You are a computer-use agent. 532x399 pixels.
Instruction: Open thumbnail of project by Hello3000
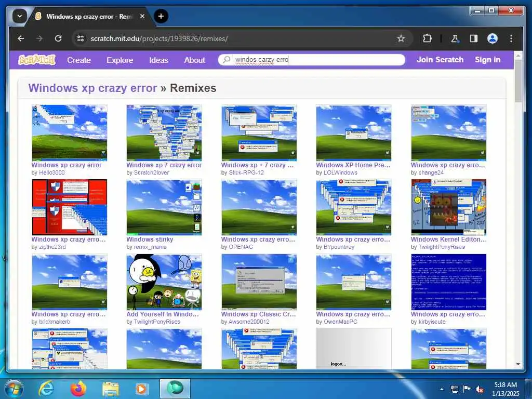(69, 132)
